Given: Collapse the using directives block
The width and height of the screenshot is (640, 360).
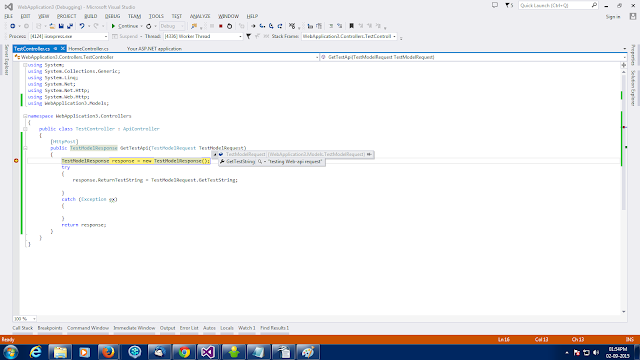Looking at the screenshot, I should coord(25,65).
